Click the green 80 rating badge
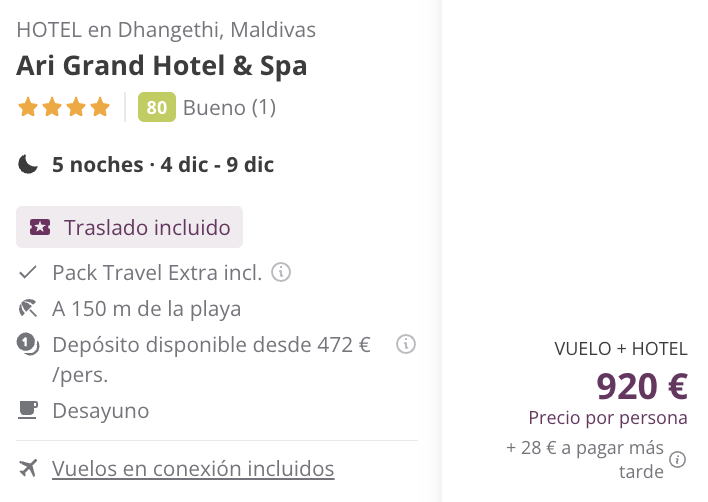The height and width of the screenshot is (502, 708). tap(157, 107)
